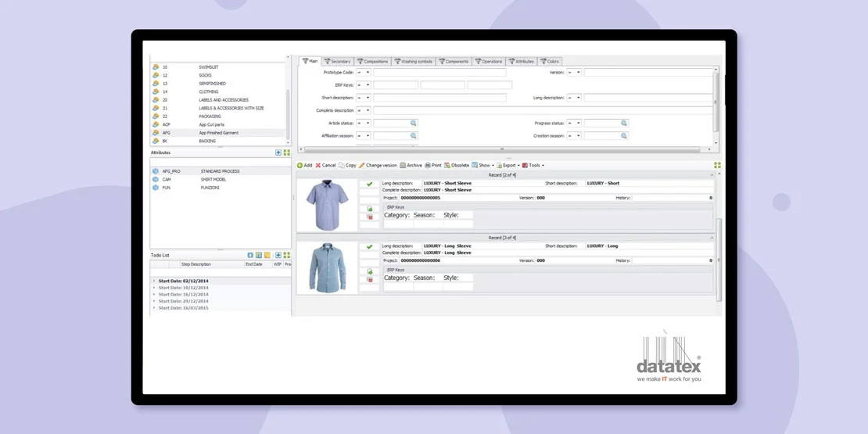Image resolution: width=868 pixels, height=434 pixels.
Task: Open Affiliation season operator dropdown
Action: click(x=363, y=135)
